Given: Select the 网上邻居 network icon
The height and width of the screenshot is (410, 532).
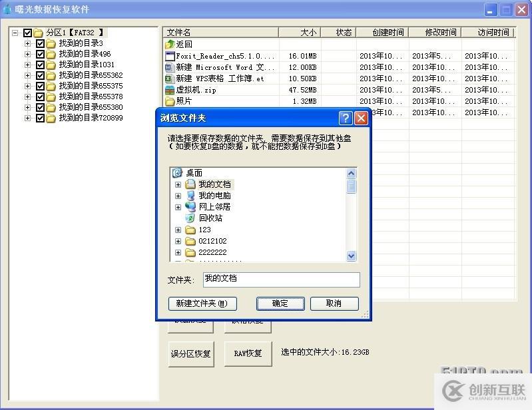Looking at the screenshot, I should (x=190, y=207).
